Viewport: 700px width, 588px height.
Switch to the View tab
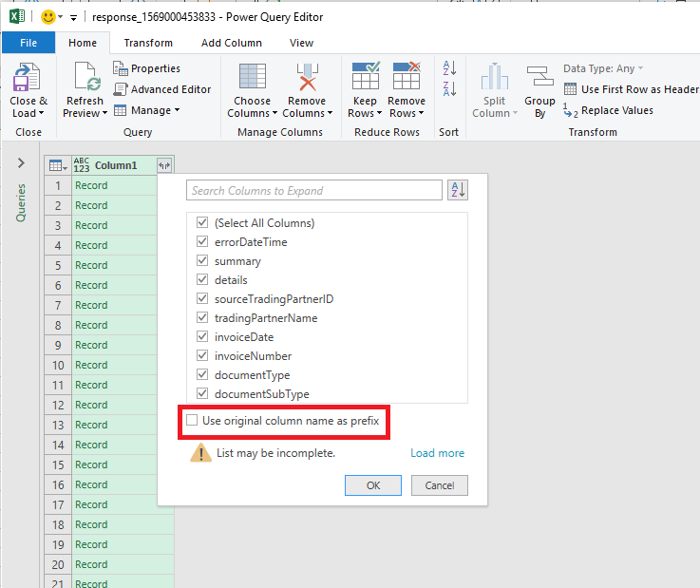click(301, 43)
